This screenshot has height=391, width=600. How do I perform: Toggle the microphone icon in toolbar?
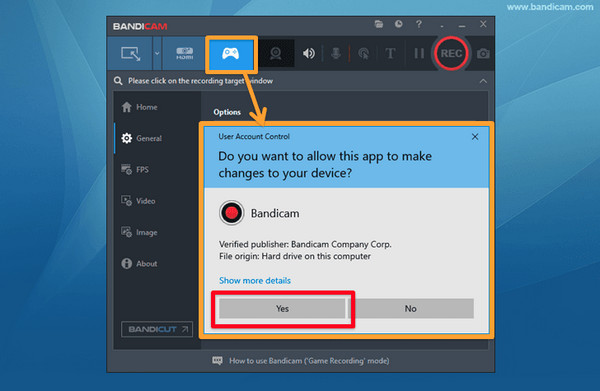[x=336, y=54]
